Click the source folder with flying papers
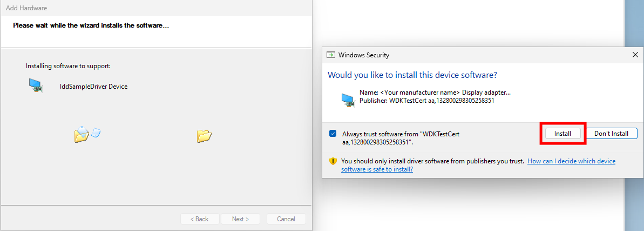The width and height of the screenshot is (644, 231). 82,134
